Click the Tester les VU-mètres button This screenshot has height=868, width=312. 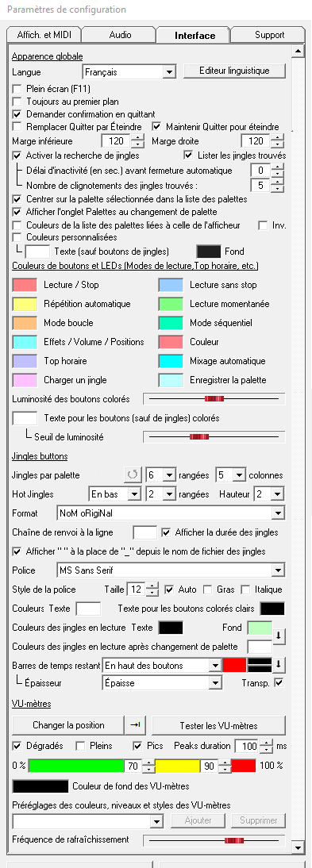point(219,725)
